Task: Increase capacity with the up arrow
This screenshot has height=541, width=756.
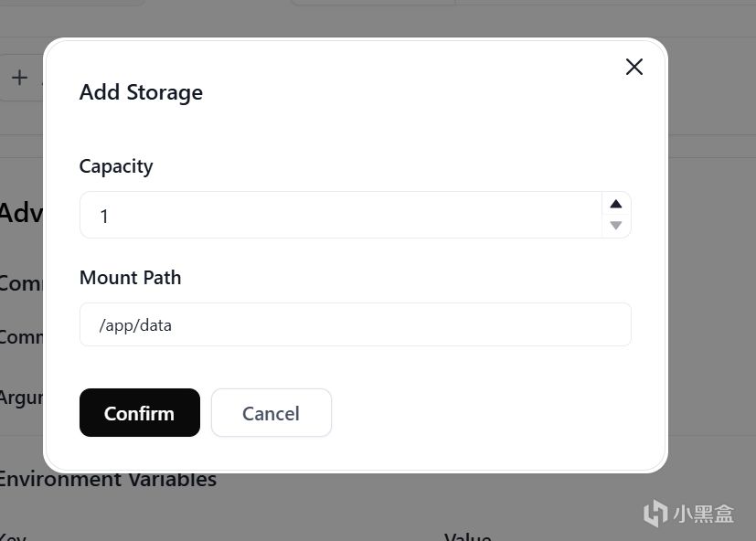Action: point(615,204)
